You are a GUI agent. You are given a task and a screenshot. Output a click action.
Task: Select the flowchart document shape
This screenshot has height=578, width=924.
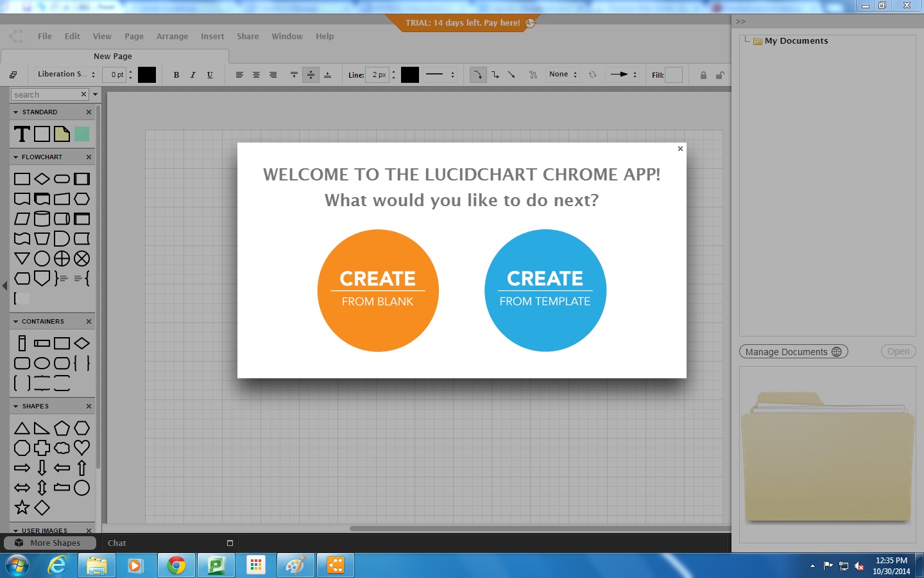(22, 198)
